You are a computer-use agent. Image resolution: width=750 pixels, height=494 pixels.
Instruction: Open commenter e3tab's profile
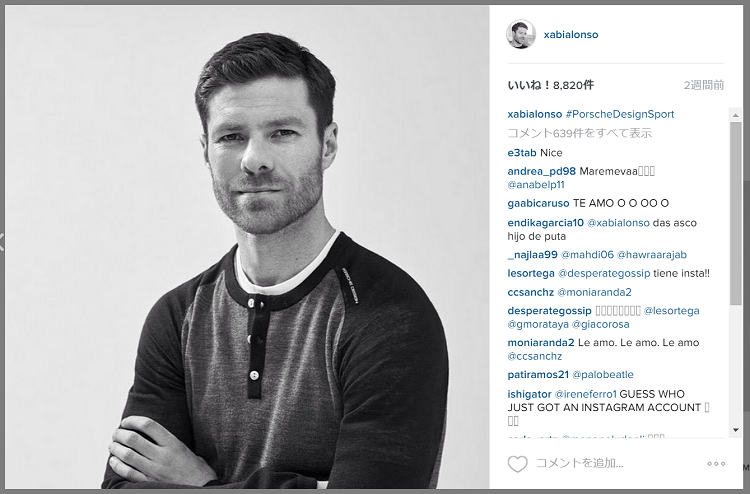coord(522,153)
